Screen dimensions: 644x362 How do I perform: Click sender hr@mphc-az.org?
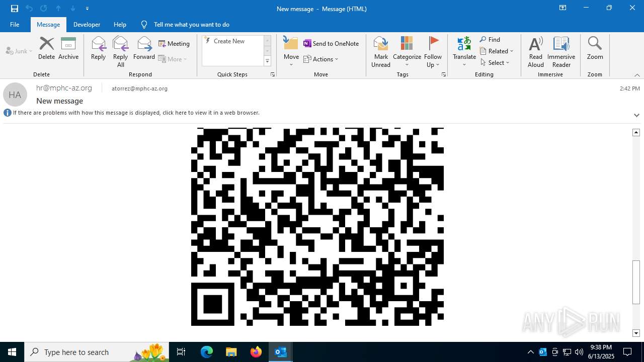64,88
